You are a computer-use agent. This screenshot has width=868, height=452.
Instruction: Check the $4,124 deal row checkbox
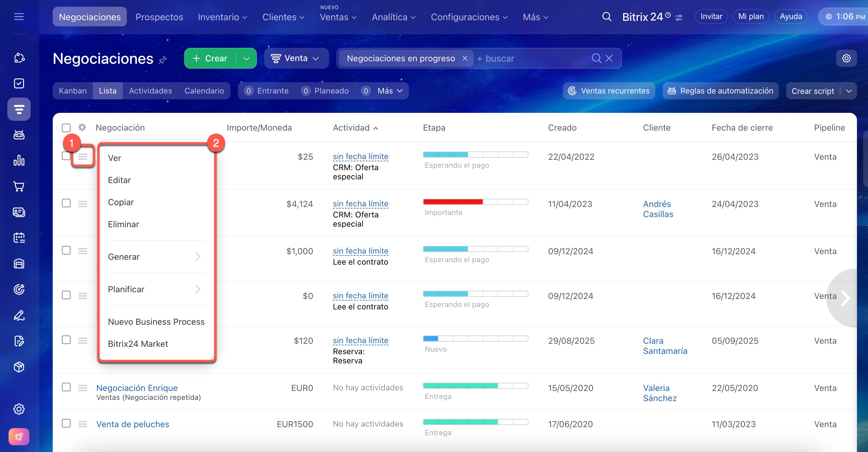pyautogui.click(x=66, y=203)
